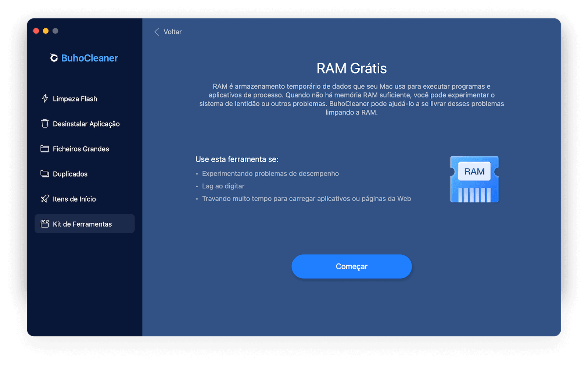Click the RAM Grátis page title
The height and width of the screenshot is (372, 588).
click(x=352, y=68)
